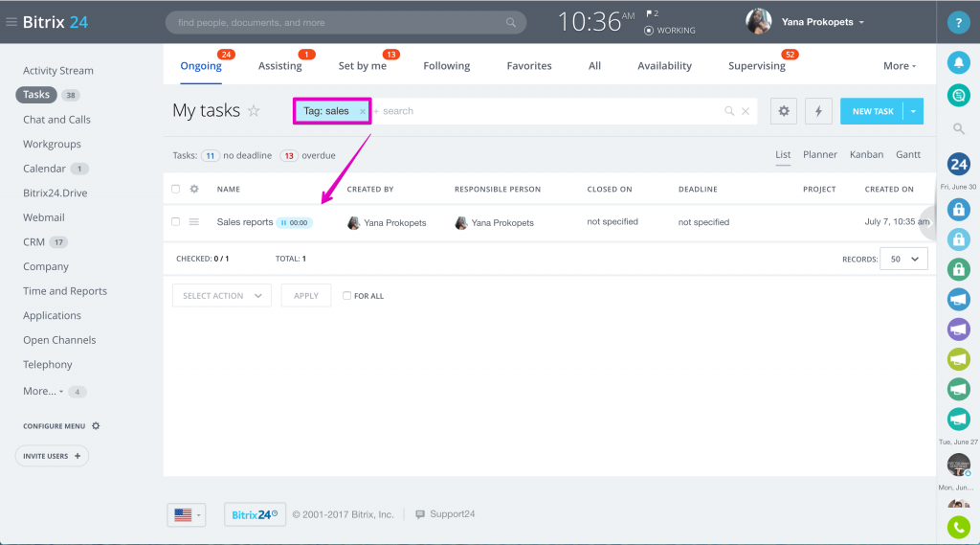The height and width of the screenshot is (545, 980).
Task: Open the Sales reports task
Action: [x=245, y=222]
